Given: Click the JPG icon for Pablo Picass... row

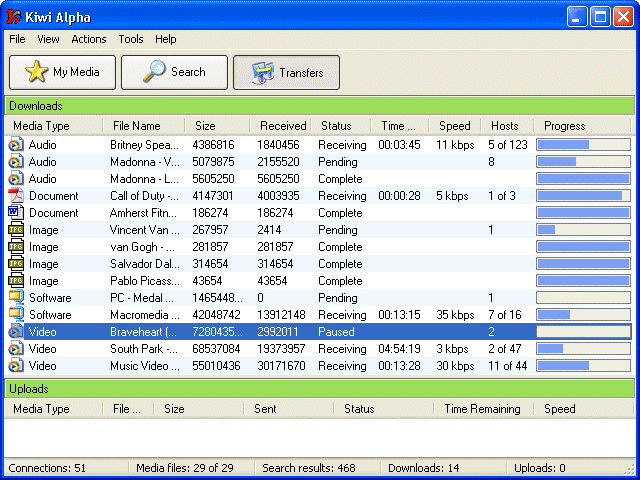Looking at the screenshot, I should pos(16,281).
